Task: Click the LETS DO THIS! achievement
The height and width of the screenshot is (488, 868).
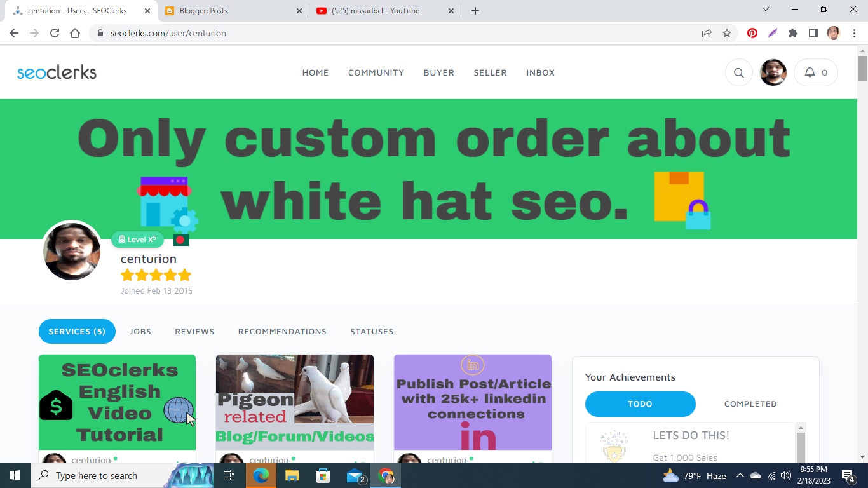Action: tap(691, 435)
